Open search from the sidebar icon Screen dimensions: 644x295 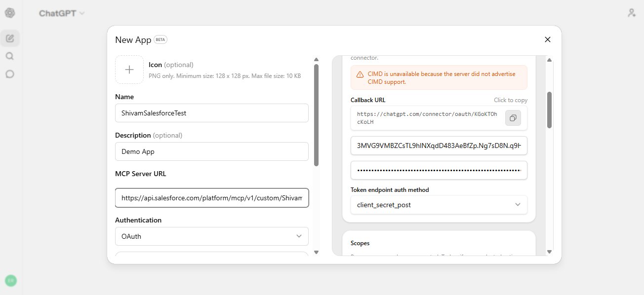tap(9, 56)
